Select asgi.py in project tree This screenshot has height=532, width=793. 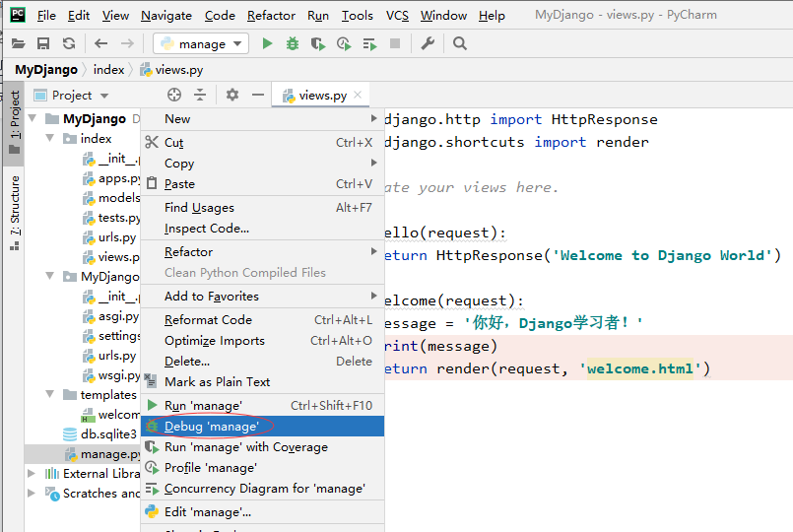[111, 316]
